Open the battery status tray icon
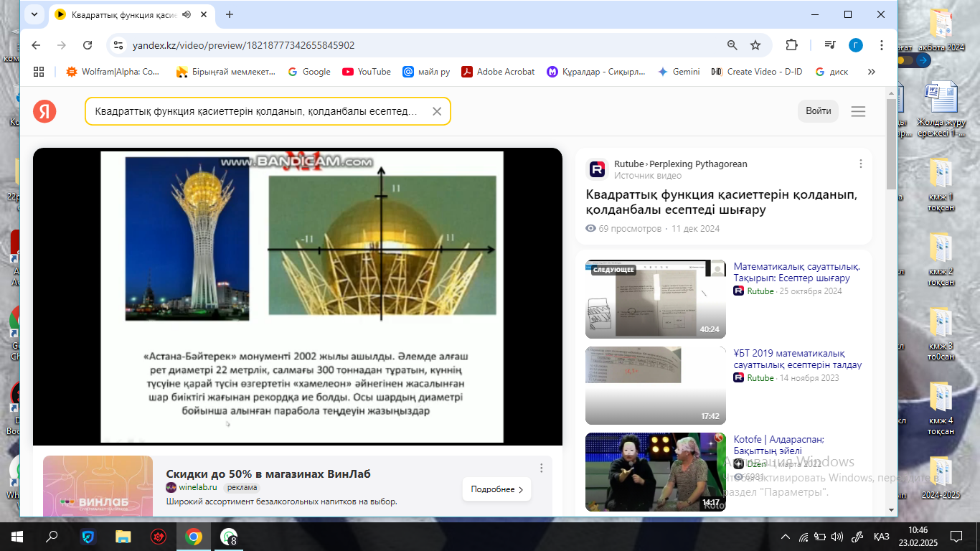The height and width of the screenshot is (551, 980). pos(820,536)
